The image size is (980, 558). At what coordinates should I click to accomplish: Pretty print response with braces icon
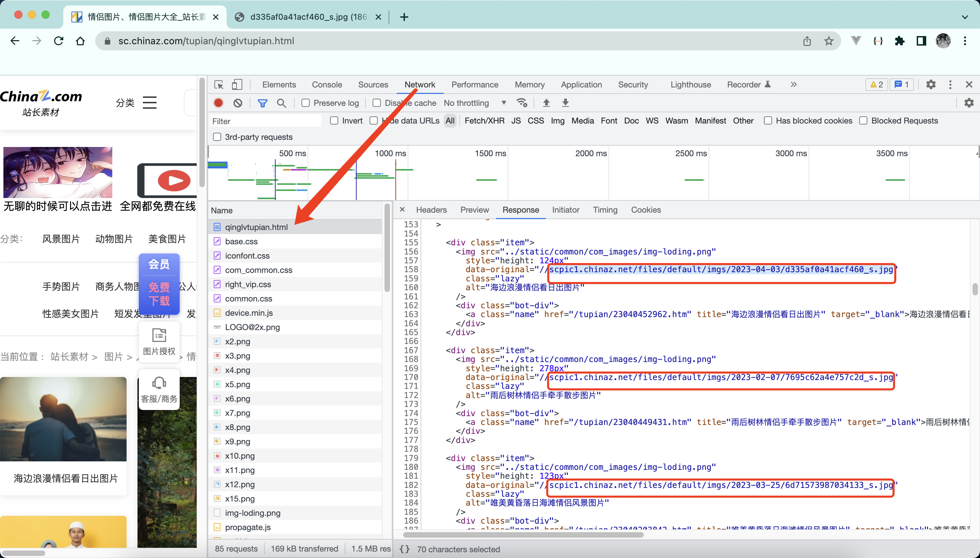(x=404, y=549)
